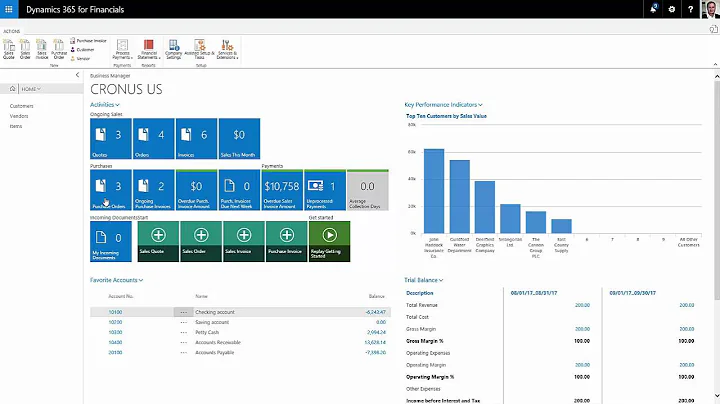Select the ACTIONS ribbon tab
This screenshot has height=404, width=720.
12,31
